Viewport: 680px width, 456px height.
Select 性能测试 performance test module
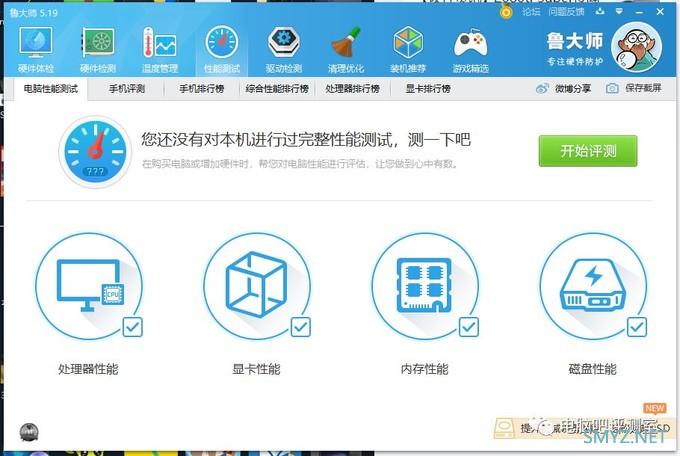pos(222,49)
